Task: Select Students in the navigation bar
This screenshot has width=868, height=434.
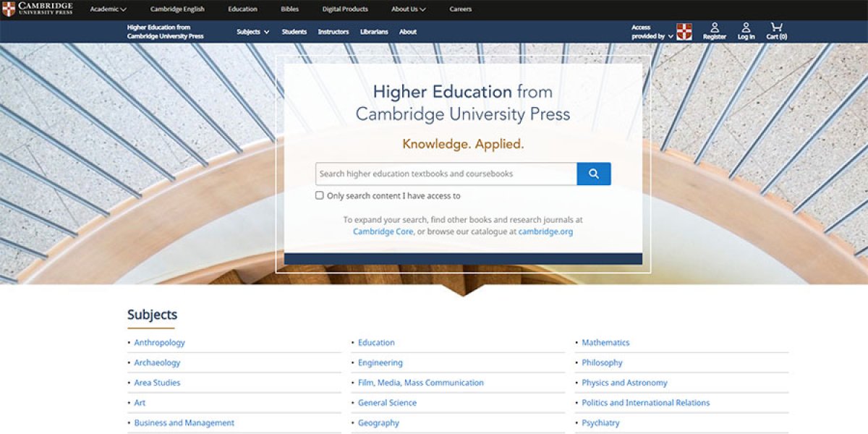Action: coord(294,32)
